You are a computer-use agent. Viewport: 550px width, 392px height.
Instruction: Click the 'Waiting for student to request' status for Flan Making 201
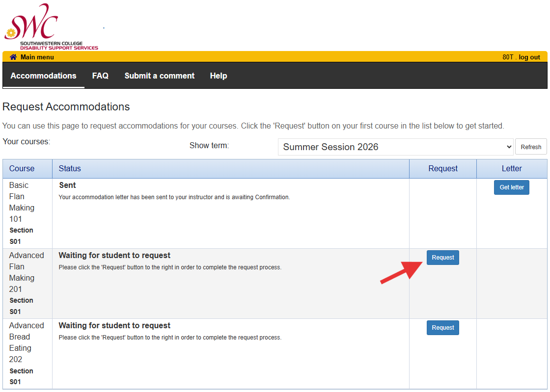pyautogui.click(x=114, y=256)
